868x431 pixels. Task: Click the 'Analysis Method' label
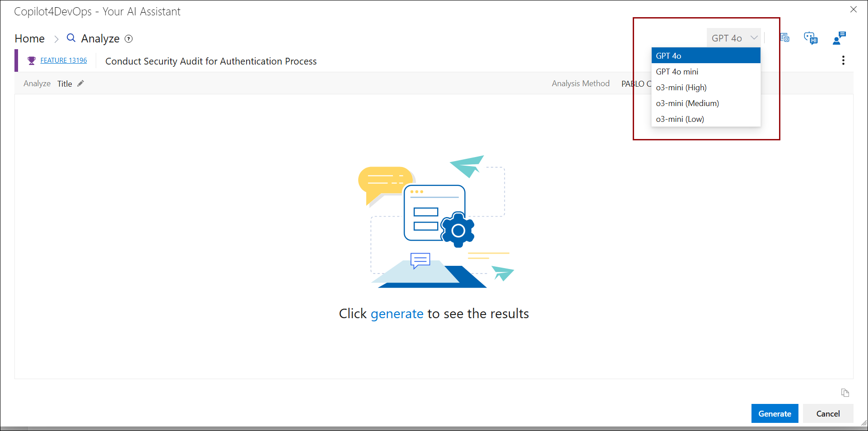pos(580,83)
